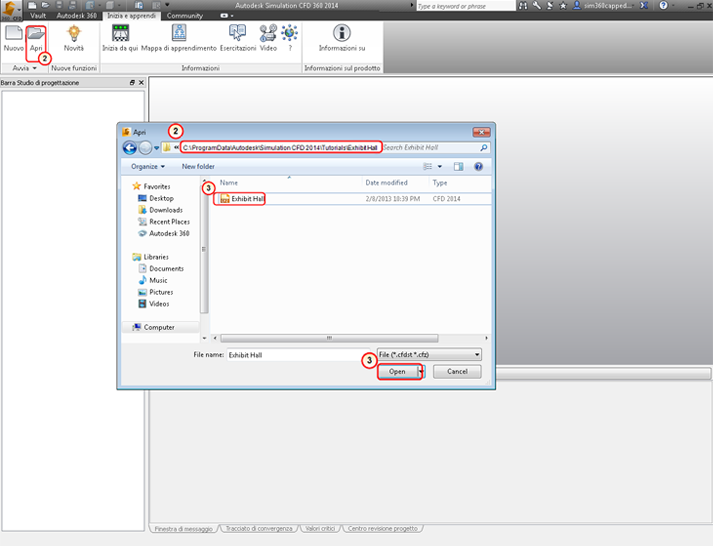Expand the Avvia panel dropdown
This screenshot has height=546, width=714.
click(x=24, y=68)
